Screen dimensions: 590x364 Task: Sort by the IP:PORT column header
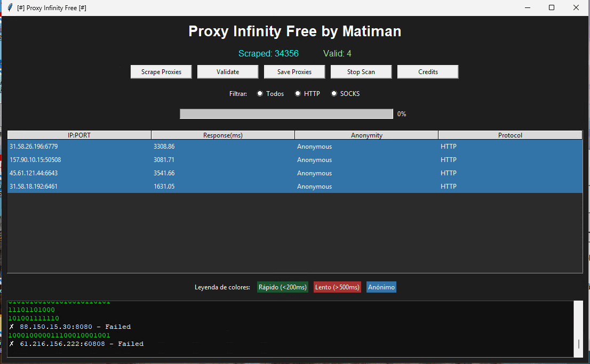[x=79, y=135]
